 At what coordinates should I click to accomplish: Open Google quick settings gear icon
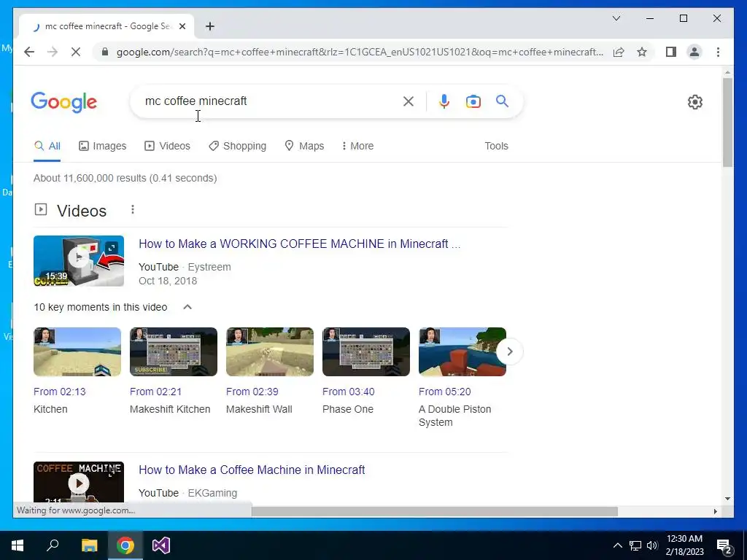pyautogui.click(x=695, y=102)
